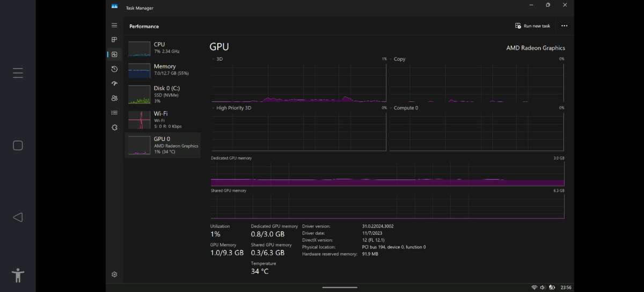The image size is (644, 292).
Task: Go to the Processes page icon
Action: (x=114, y=40)
